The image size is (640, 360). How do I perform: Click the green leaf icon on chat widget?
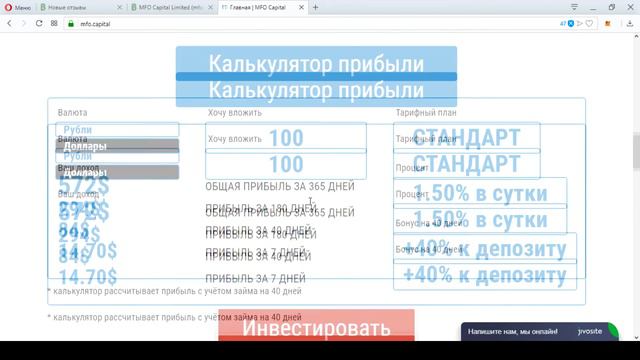click(613, 330)
